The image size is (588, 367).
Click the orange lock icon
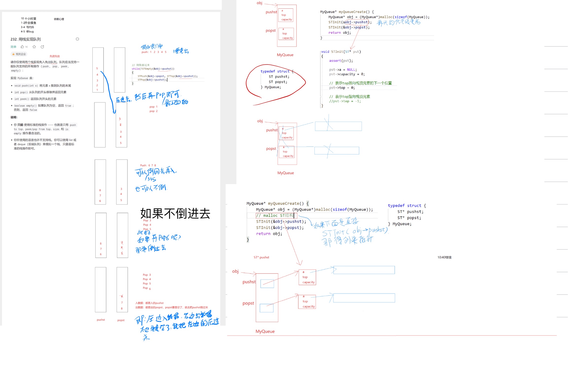tap(13, 54)
